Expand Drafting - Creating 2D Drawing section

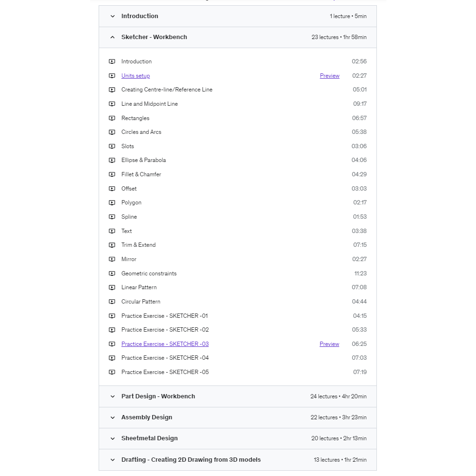tap(112, 460)
